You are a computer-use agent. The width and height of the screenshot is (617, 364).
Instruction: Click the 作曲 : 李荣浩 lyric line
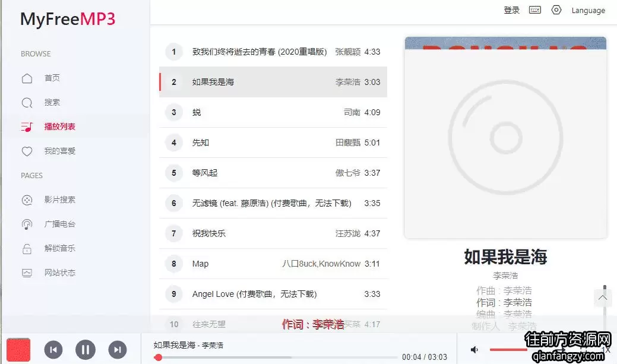pyautogui.click(x=504, y=290)
